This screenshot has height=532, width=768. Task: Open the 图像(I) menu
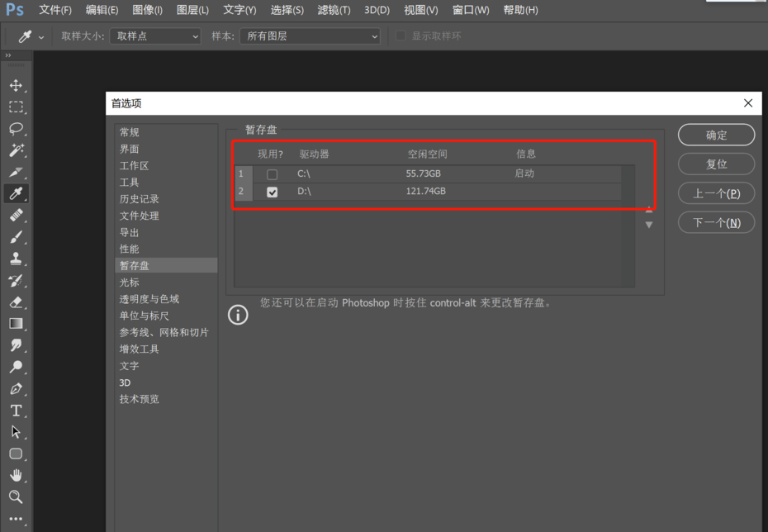tap(148, 10)
